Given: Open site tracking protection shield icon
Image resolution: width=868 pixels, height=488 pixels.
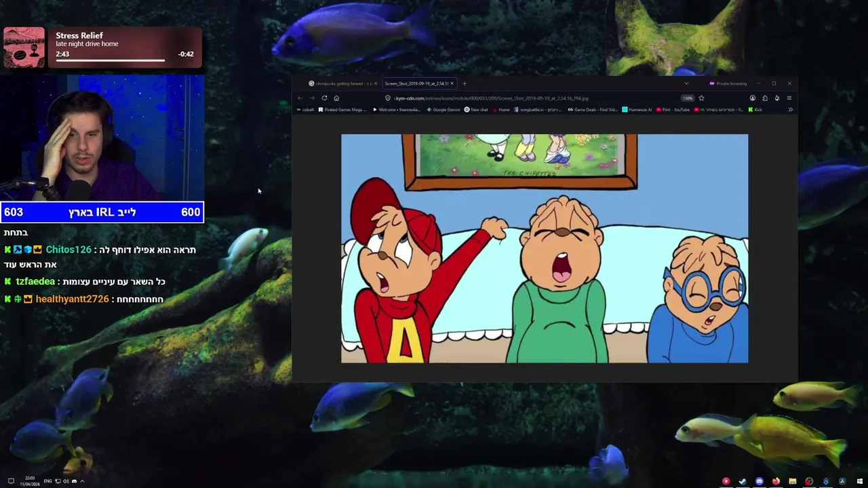Looking at the screenshot, I should [x=387, y=98].
